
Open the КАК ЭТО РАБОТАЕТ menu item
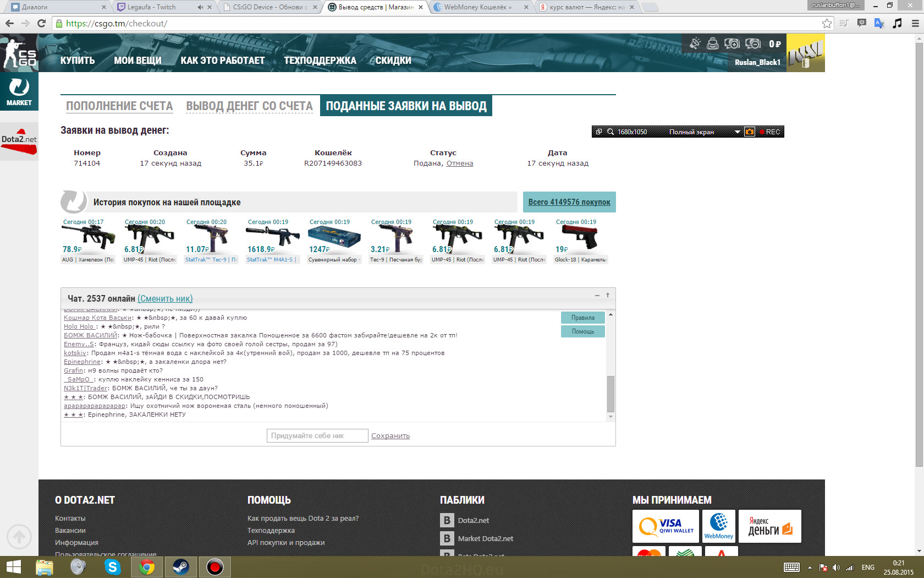[x=223, y=61]
